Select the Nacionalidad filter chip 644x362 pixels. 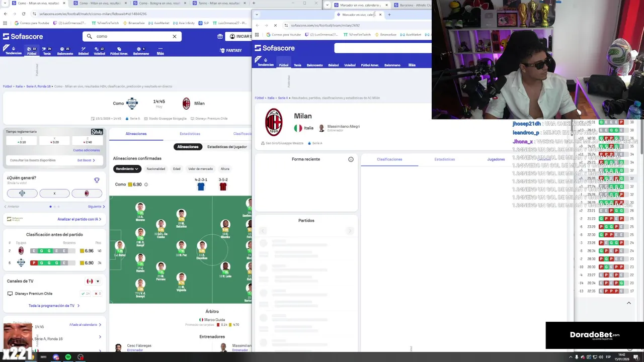(x=155, y=169)
